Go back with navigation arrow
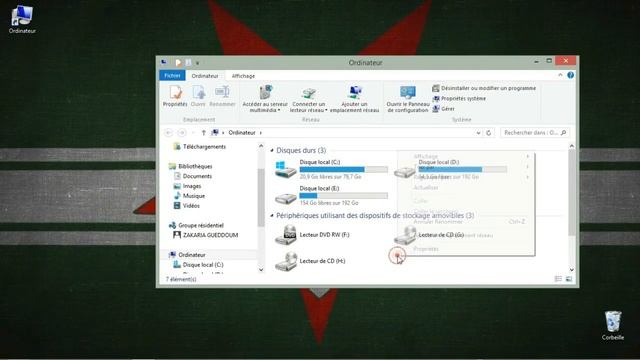 pos(169,133)
